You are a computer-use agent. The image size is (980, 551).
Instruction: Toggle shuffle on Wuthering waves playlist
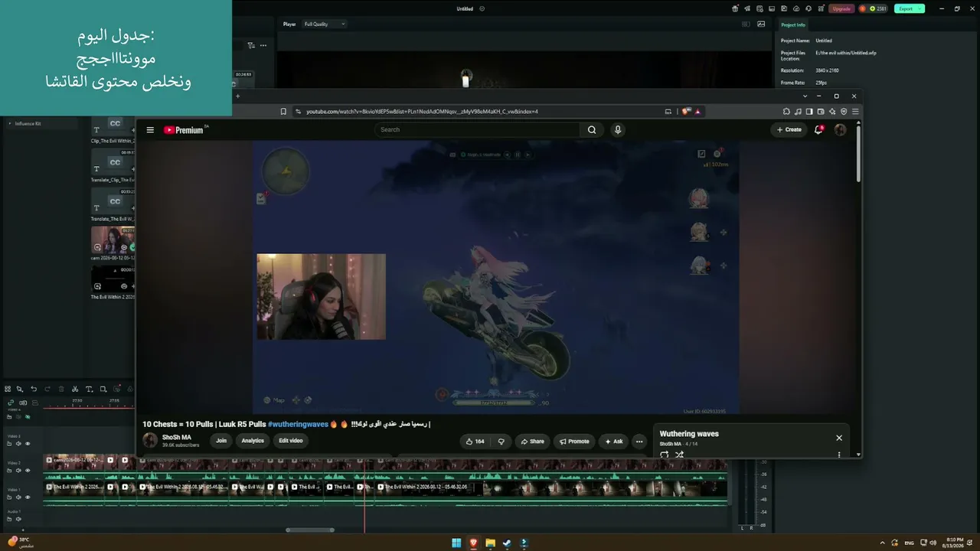click(679, 455)
